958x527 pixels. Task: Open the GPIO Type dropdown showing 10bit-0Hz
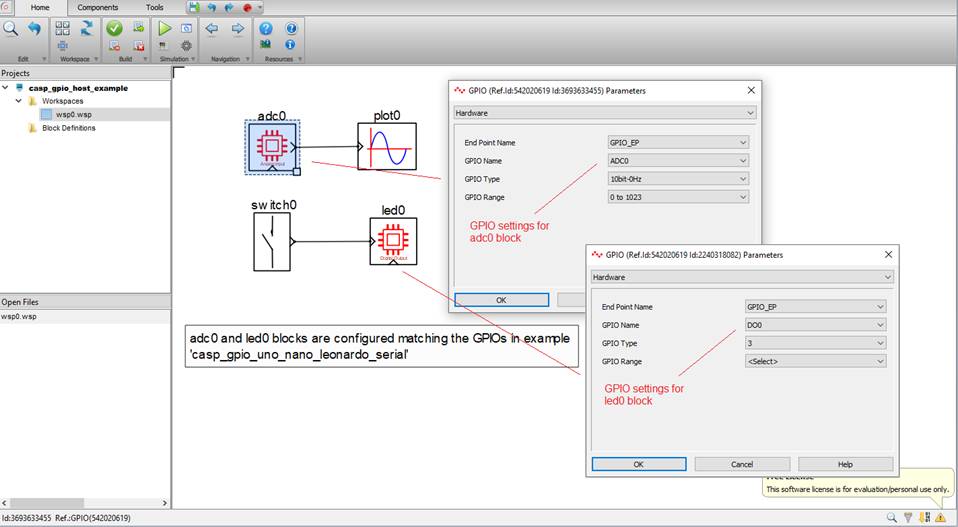click(x=678, y=179)
